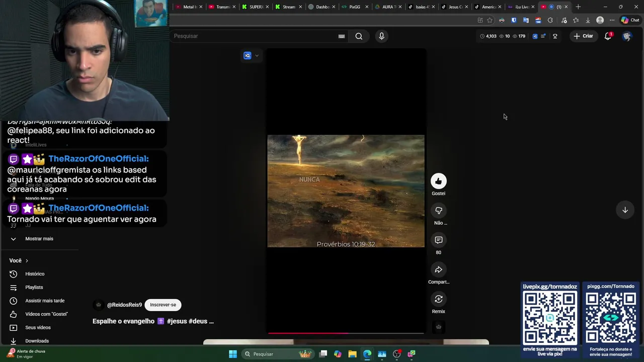This screenshot has width=644, height=362.
Task: Open browser profile avatar icon
Action: pos(600,20)
